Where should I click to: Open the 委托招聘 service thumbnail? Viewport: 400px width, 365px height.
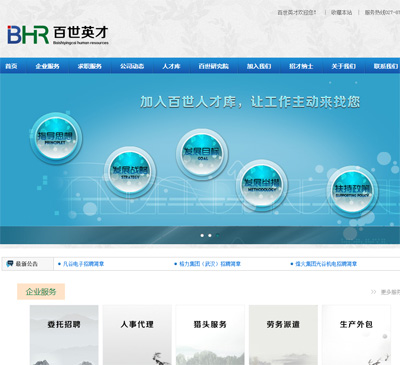[x=64, y=335]
